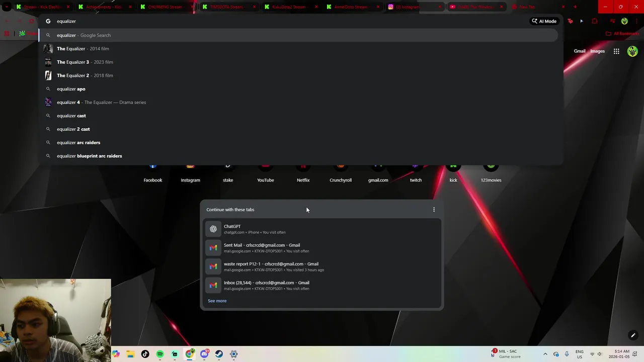Open the gmail.com shortcut
This screenshot has height=362, width=644.
point(378,173)
